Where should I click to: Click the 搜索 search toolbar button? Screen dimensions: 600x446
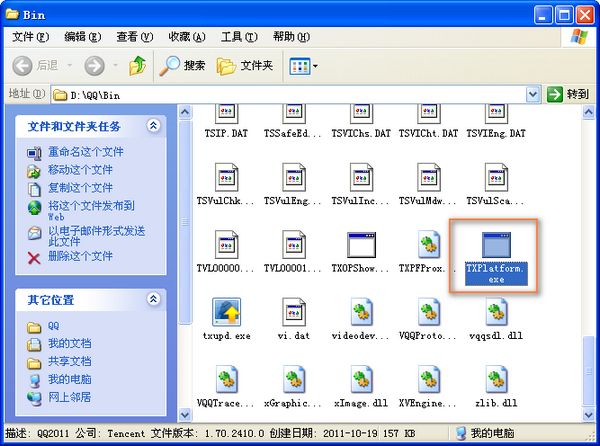(x=182, y=65)
